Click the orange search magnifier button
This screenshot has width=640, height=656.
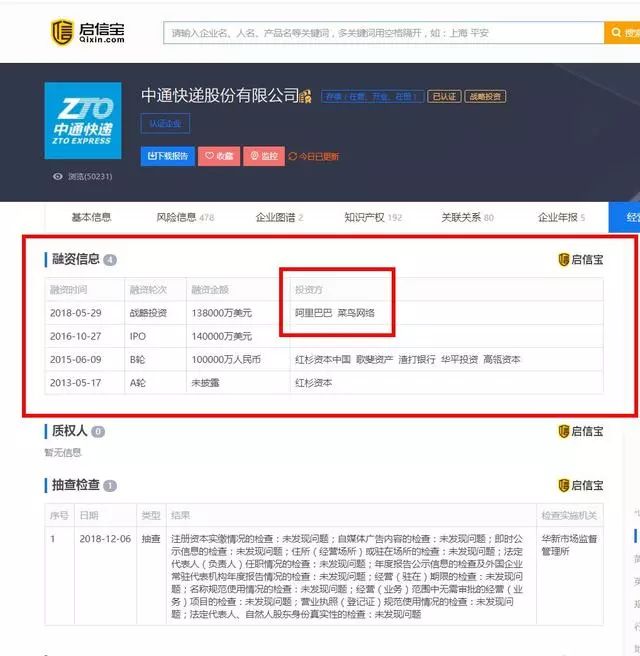[x=622, y=33]
